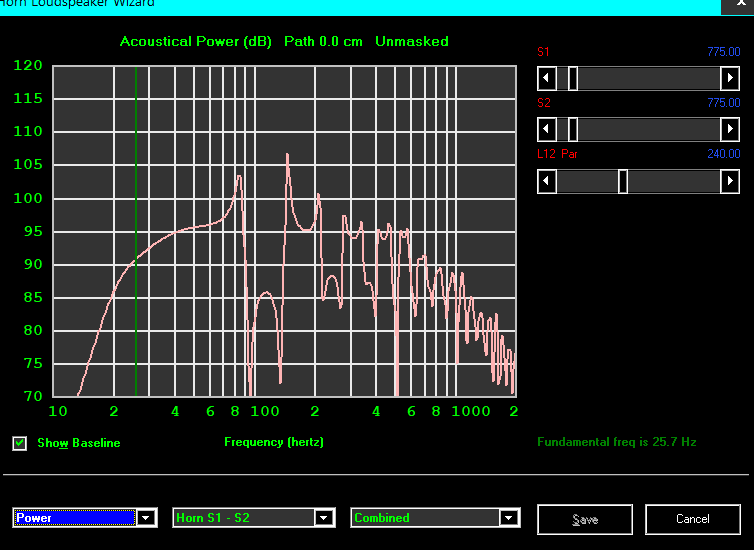754x550 pixels.
Task: Click the Frequency (hertz) axis label
Action: [x=274, y=442]
